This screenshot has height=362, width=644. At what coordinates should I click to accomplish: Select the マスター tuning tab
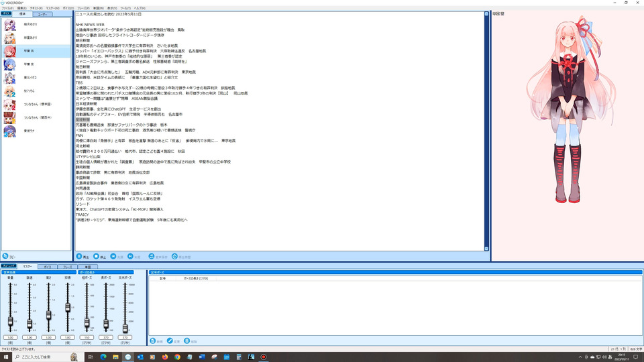28,266
